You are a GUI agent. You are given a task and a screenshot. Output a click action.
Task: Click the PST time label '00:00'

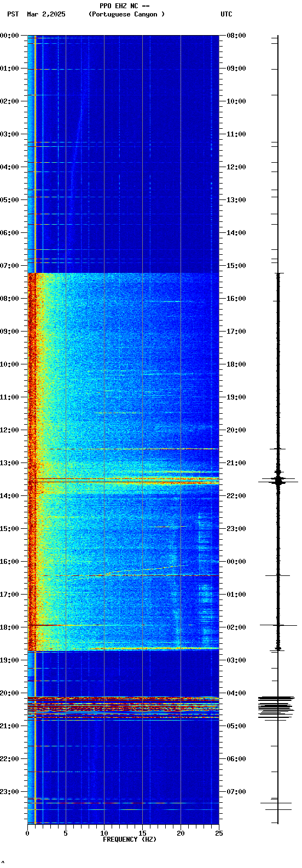point(9,36)
